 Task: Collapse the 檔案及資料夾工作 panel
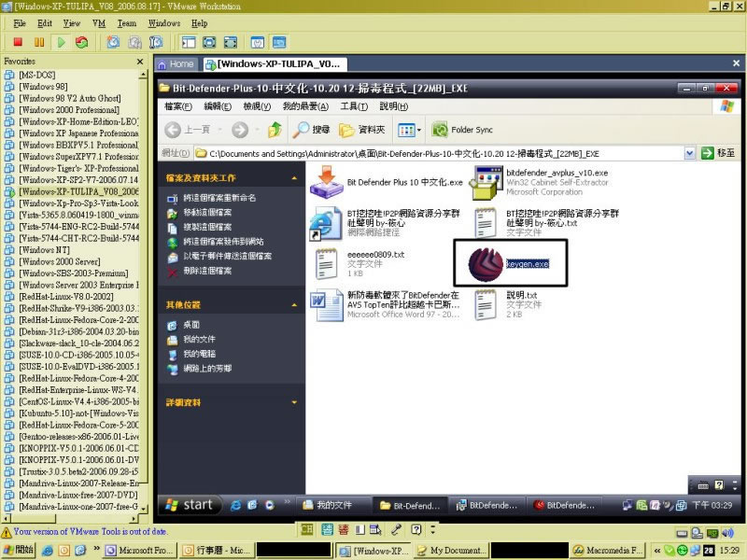(294, 178)
